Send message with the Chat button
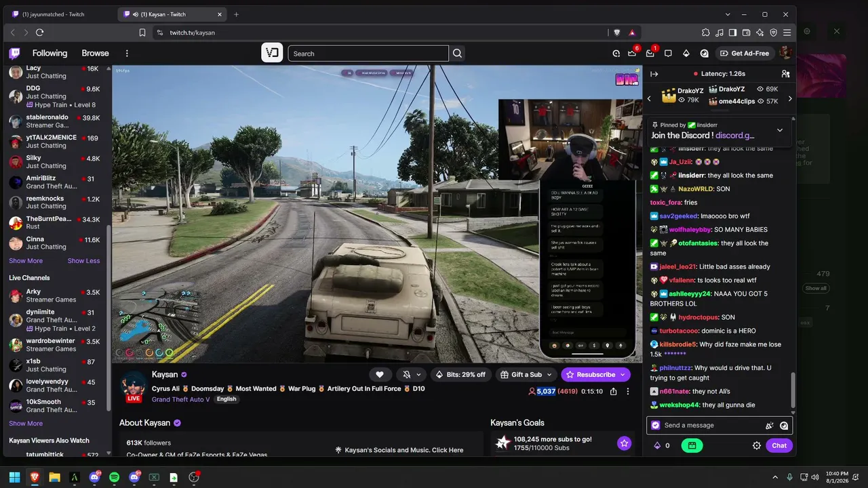Viewport: 868px width, 488px height. 779,445
